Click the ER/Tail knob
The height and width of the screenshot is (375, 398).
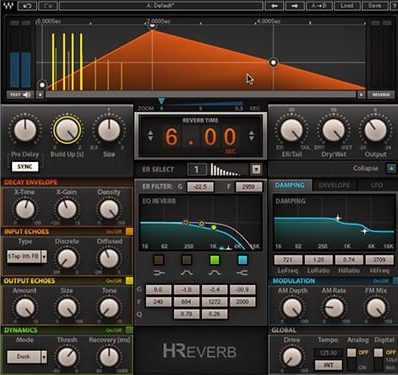tap(291, 130)
